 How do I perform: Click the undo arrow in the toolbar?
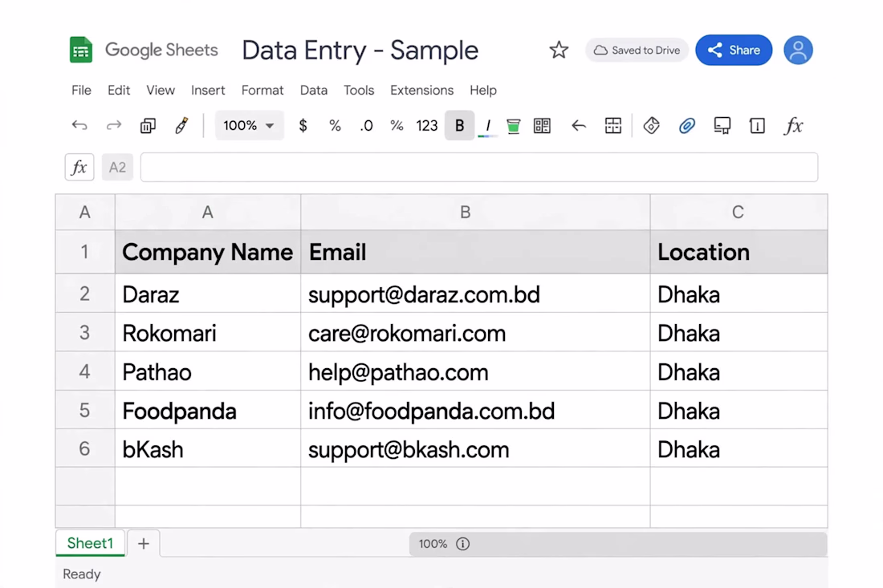[x=79, y=125]
